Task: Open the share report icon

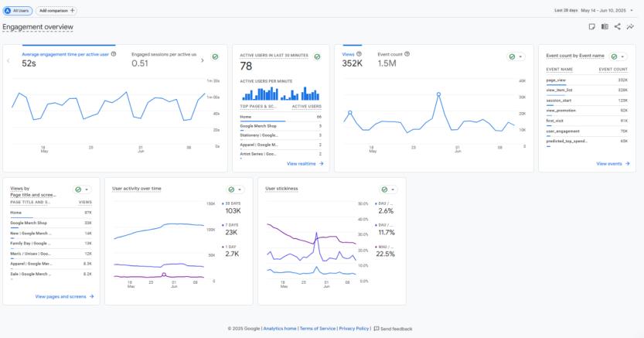Action: click(x=617, y=27)
